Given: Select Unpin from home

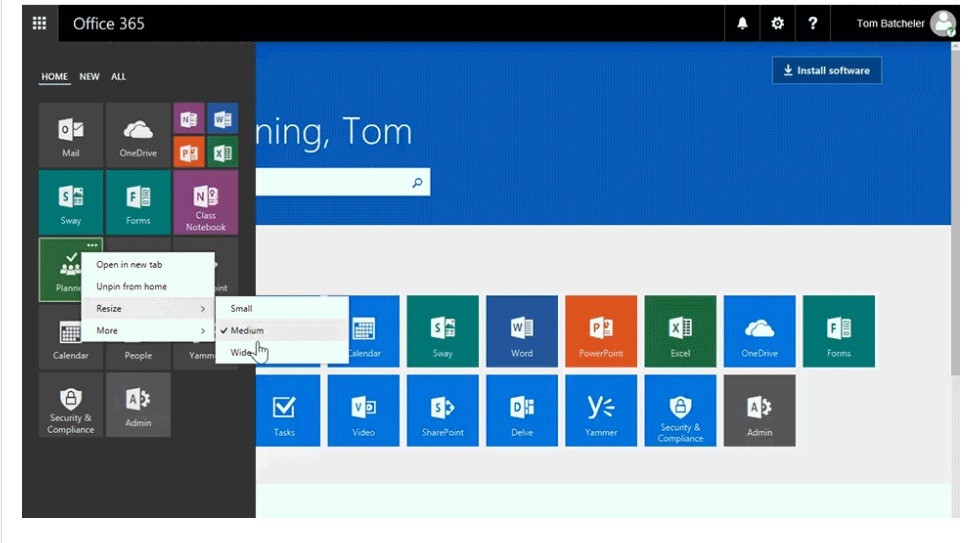Looking at the screenshot, I should click(x=148, y=287).
